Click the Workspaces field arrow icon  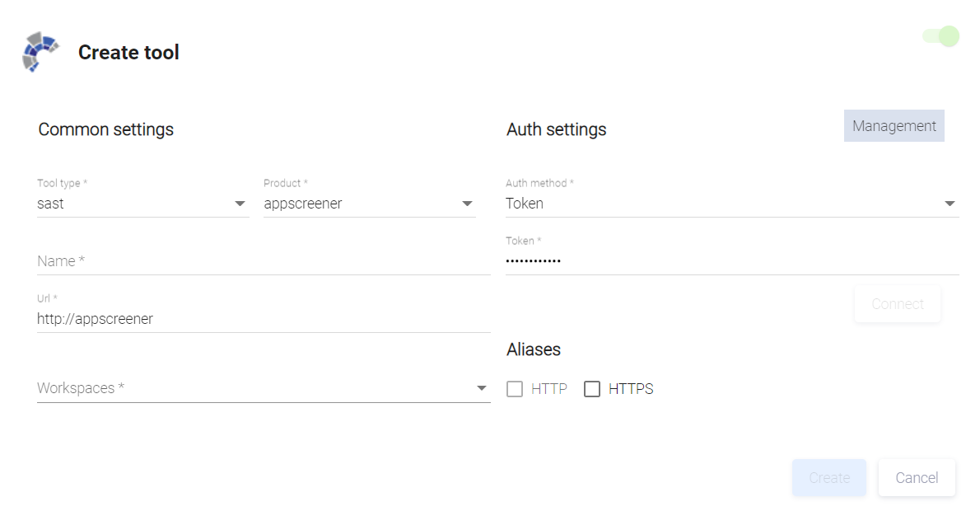coord(482,388)
